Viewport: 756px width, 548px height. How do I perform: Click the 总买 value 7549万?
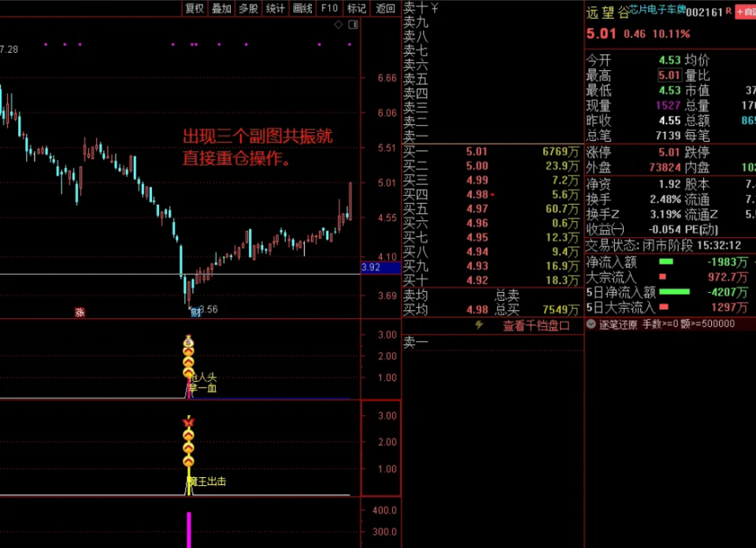tap(560, 309)
